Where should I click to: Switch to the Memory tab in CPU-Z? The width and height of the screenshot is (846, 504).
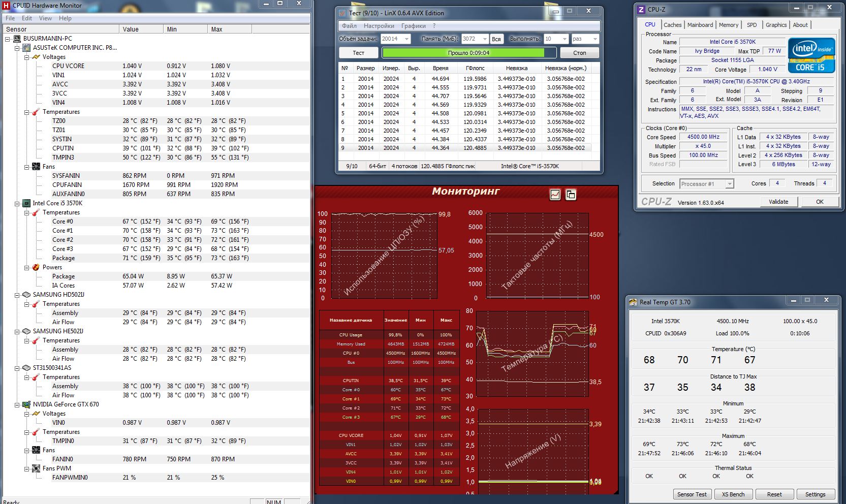pyautogui.click(x=728, y=25)
